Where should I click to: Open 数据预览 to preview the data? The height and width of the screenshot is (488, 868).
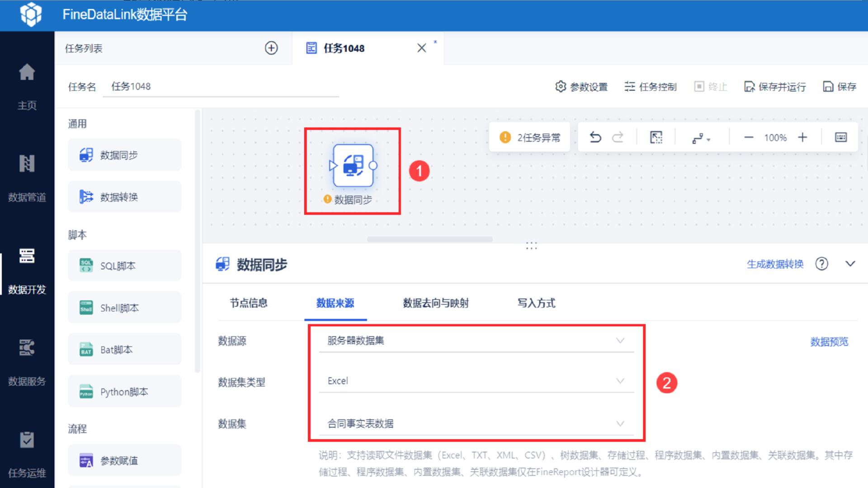[829, 342]
